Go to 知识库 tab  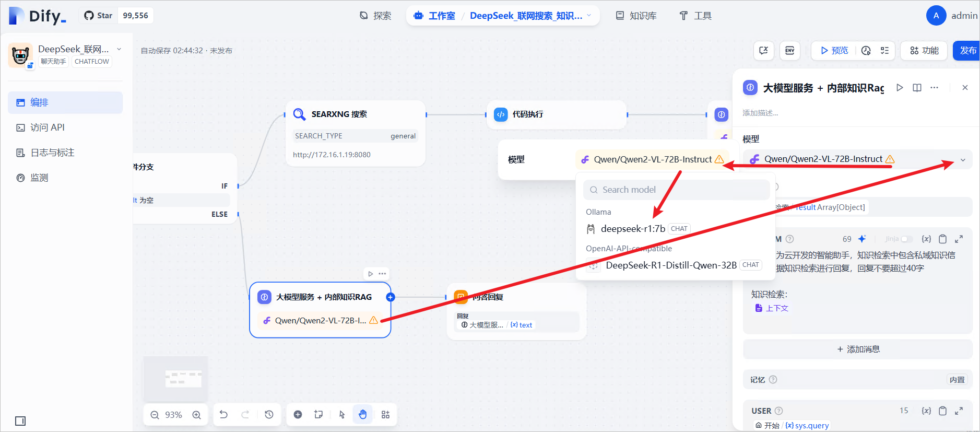coord(636,16)
